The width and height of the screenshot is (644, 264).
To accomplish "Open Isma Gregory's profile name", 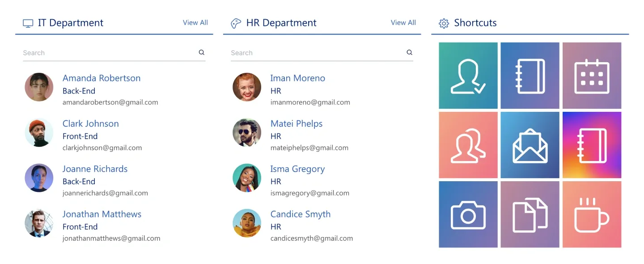I will point(297,169).
